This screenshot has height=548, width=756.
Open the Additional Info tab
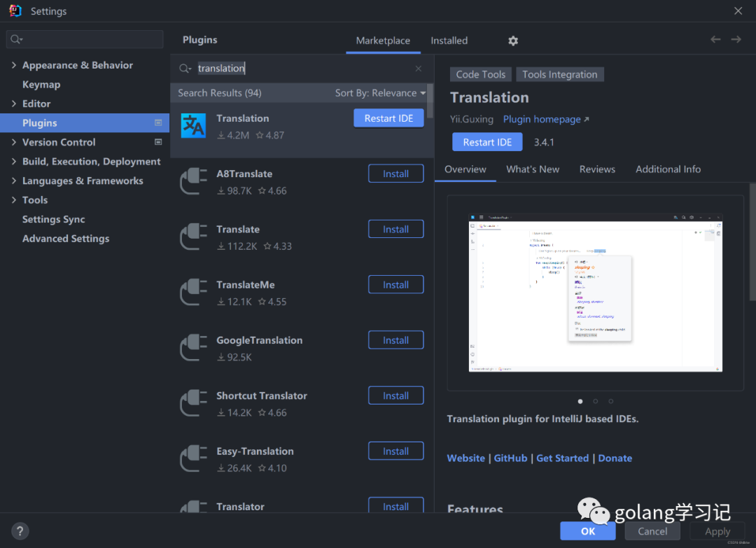point(668,169)
